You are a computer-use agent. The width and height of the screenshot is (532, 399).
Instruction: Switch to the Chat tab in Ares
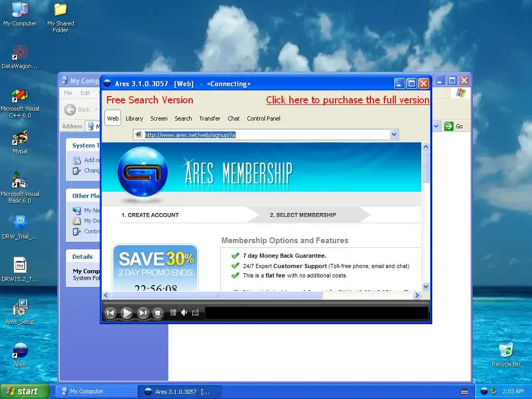233,118
